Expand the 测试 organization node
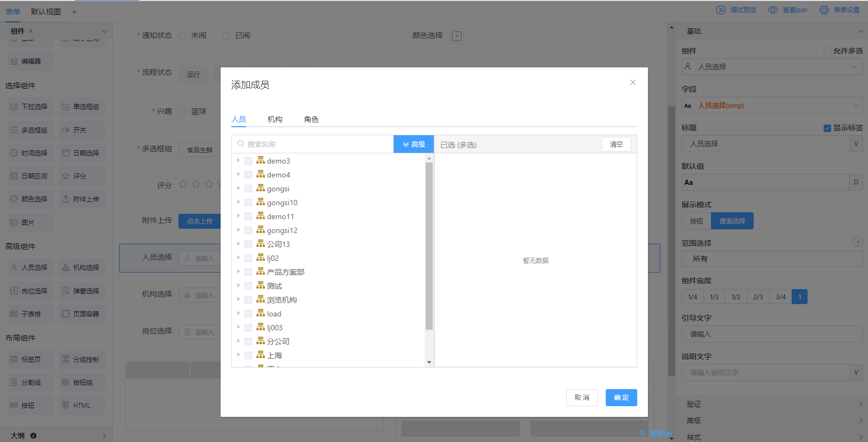 (x=238, y=285)
